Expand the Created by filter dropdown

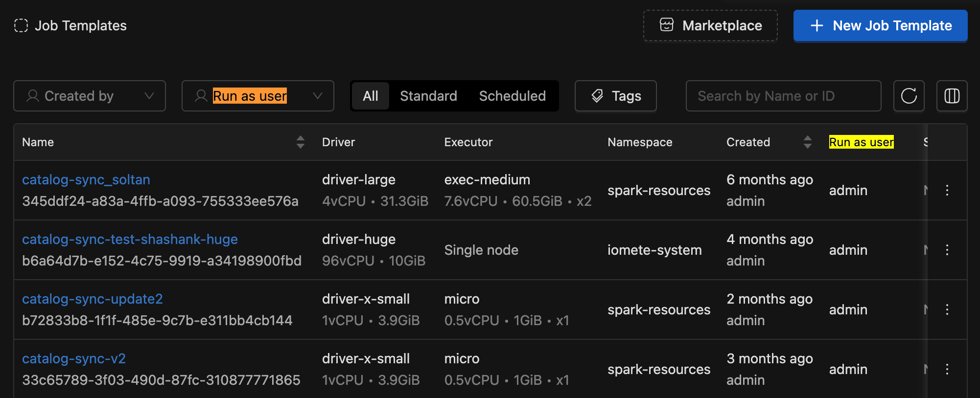click(90, 96)
